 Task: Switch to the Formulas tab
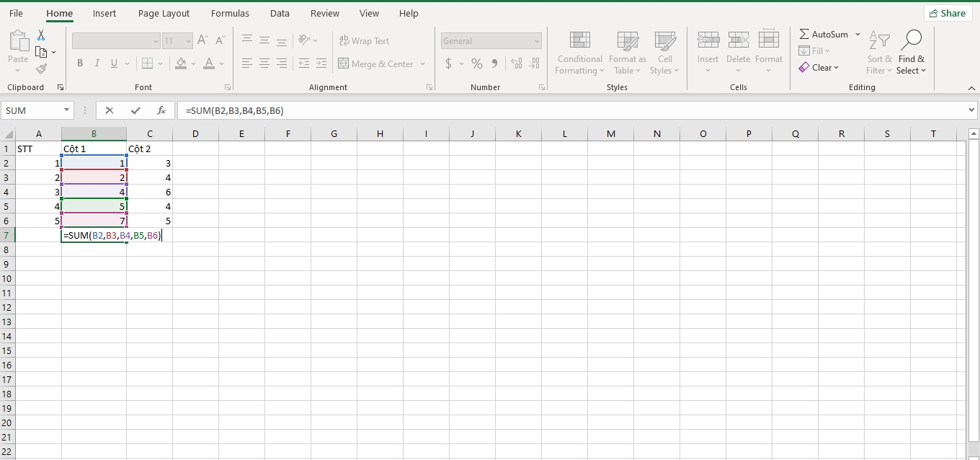[230, 13]
